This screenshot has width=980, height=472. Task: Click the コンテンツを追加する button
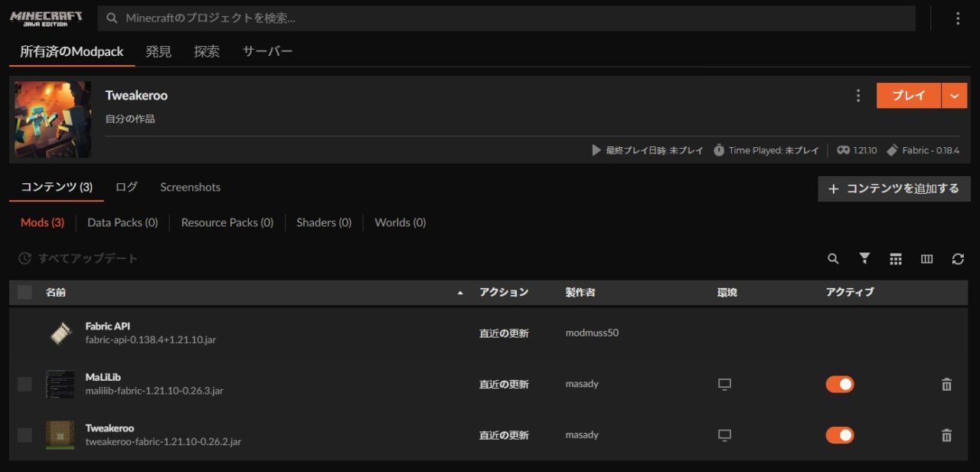893,188
